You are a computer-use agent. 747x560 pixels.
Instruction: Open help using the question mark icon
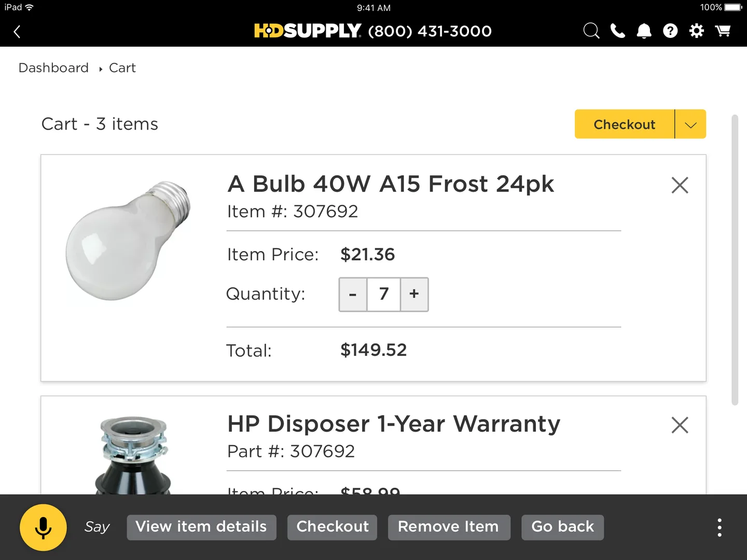pos(670,31)
